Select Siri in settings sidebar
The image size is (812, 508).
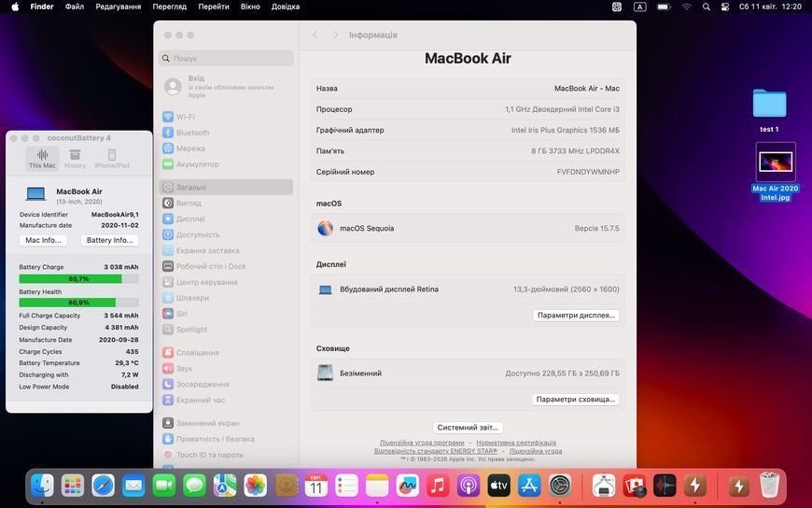(226, 314)
